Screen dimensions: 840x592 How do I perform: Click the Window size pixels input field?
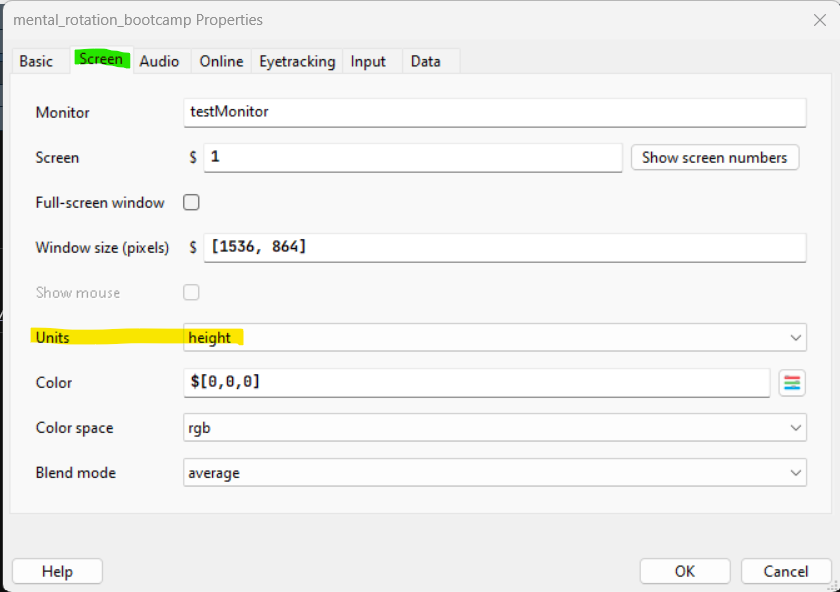tap(505, 247)
